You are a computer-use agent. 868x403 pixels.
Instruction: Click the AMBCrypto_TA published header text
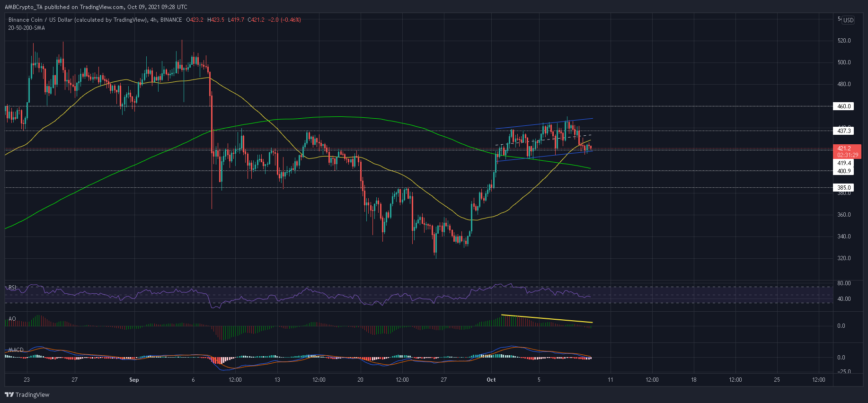point(96,7)
